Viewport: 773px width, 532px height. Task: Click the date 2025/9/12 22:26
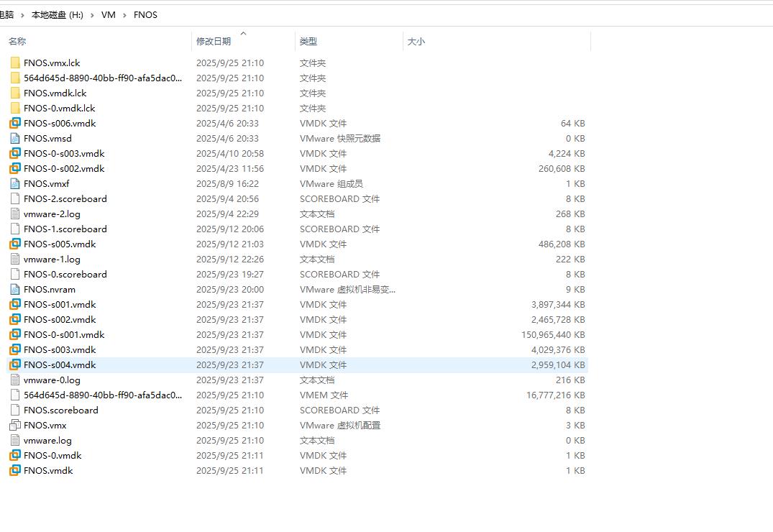click(229, 260)
